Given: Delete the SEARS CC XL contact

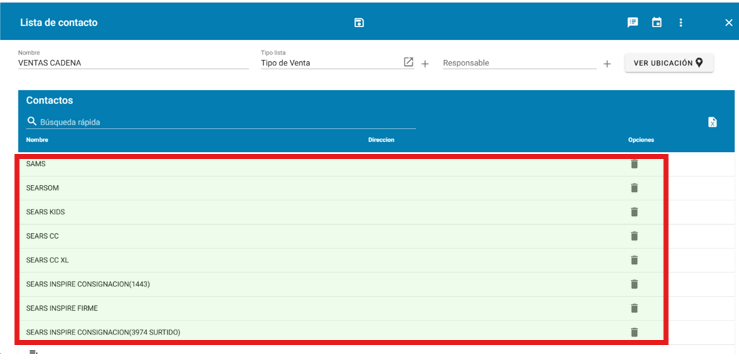Looking at the screenshot, I should click(x=634, y=260).
